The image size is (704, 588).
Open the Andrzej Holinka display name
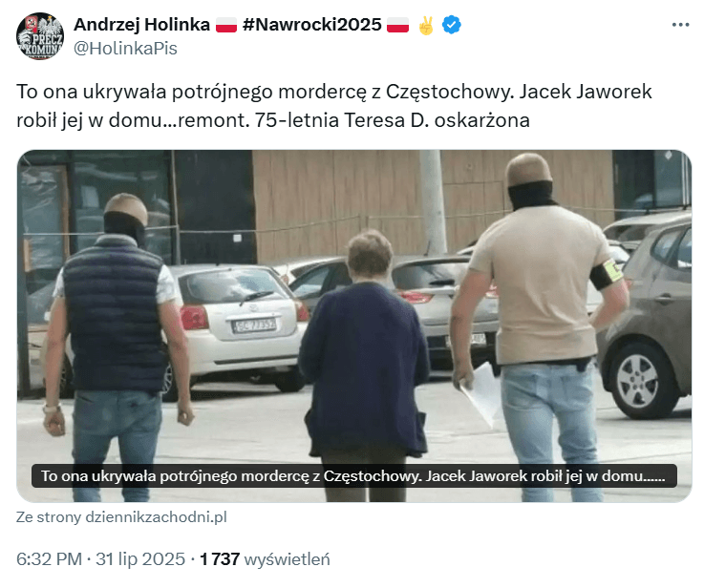tap(142, 25)
